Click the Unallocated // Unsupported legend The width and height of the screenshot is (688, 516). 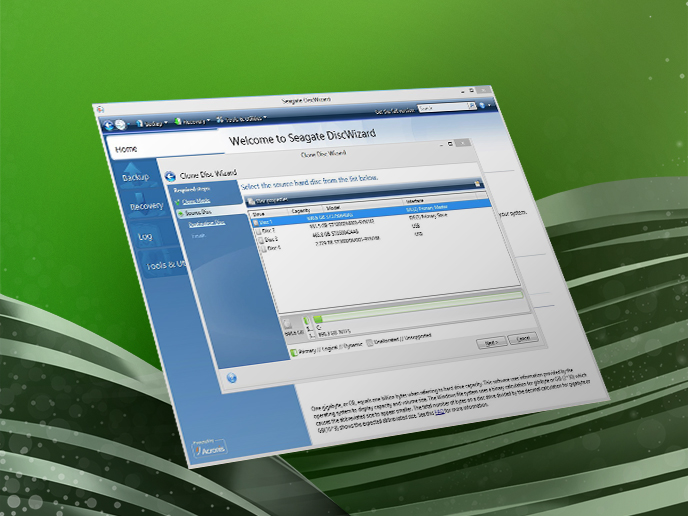click(x=399, y=339)
